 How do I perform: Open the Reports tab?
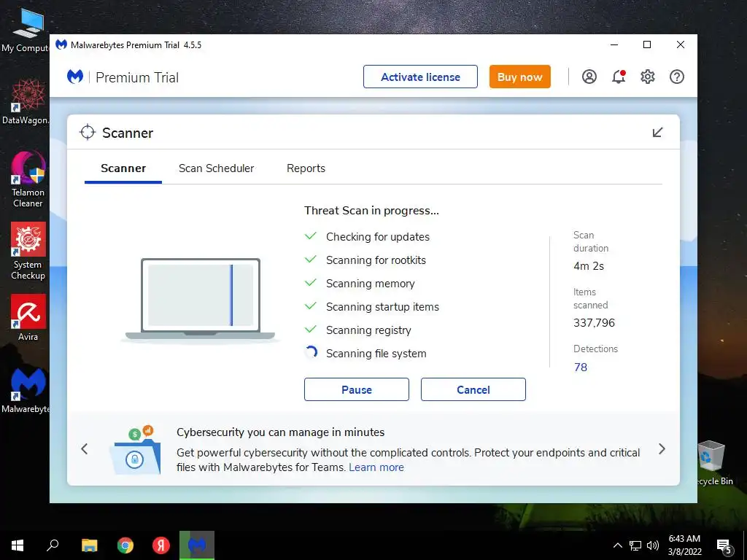tap(306, 168)
